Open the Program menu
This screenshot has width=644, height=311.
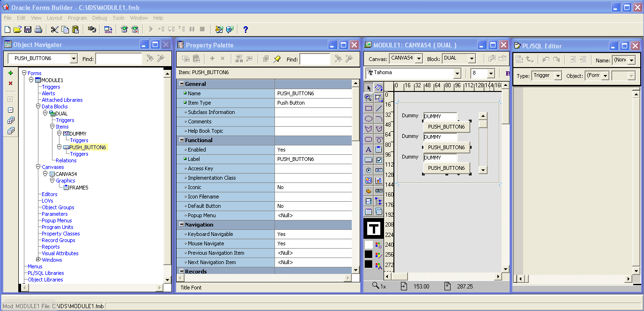tap(77, 18)
